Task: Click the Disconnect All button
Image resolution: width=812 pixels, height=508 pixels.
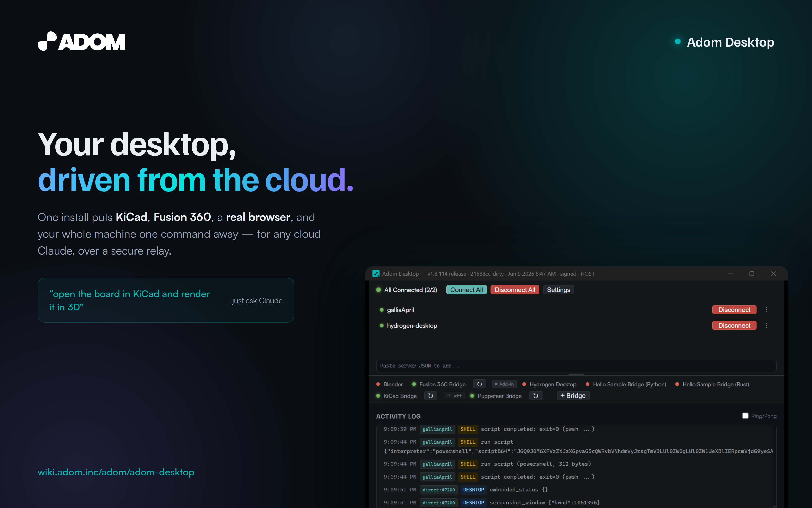Action: [515, 290]
